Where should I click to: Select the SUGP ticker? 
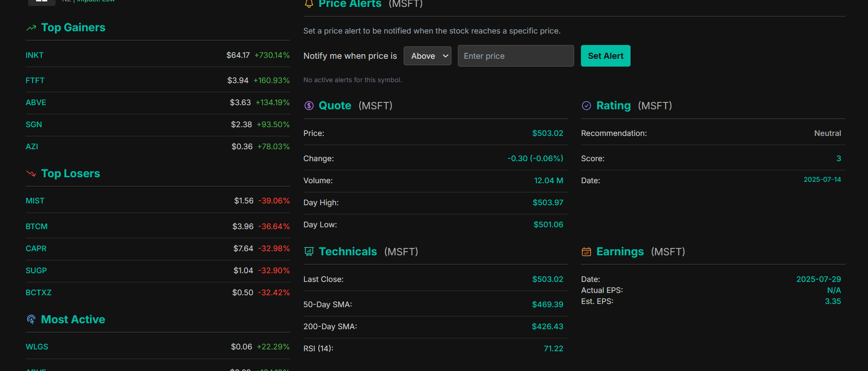pyautogui.click(x=36, y=270)
